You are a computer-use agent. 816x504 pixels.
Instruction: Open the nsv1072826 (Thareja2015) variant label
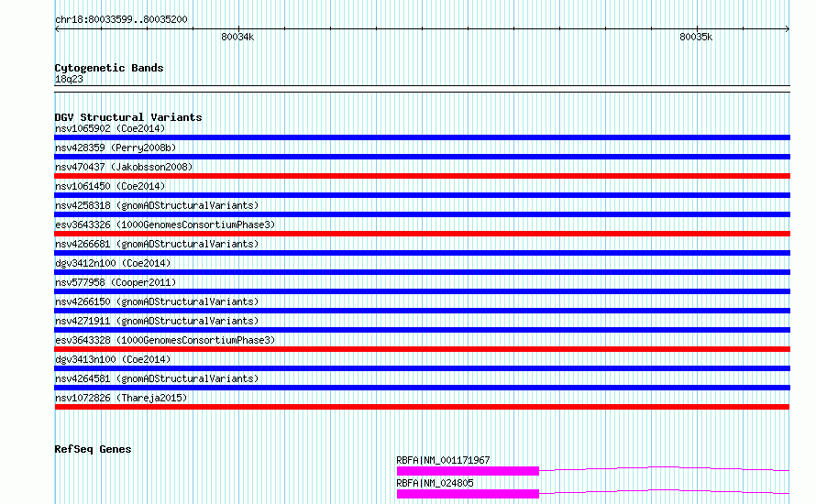point(121,398)
